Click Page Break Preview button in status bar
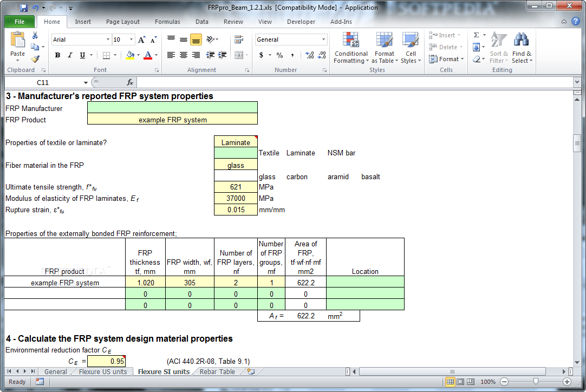Image resolution: width=586 pixels, height=392 pixels. coord(471,382)
